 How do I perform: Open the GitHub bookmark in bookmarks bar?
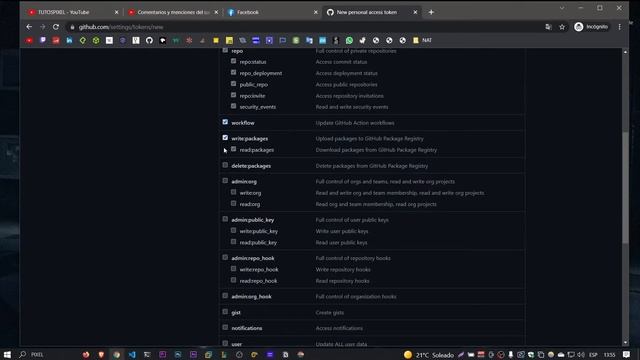pyautogui.click(x=149, y=40)
